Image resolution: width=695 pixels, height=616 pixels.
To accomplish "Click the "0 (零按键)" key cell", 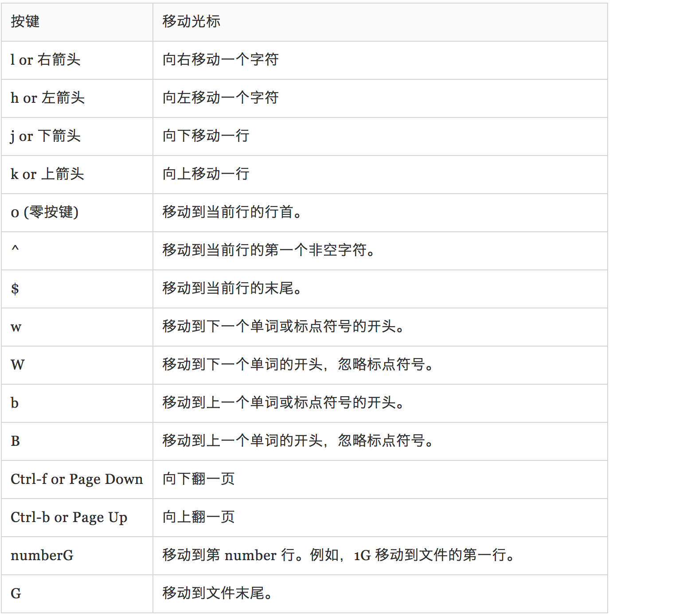I will (x=44, y=212).
